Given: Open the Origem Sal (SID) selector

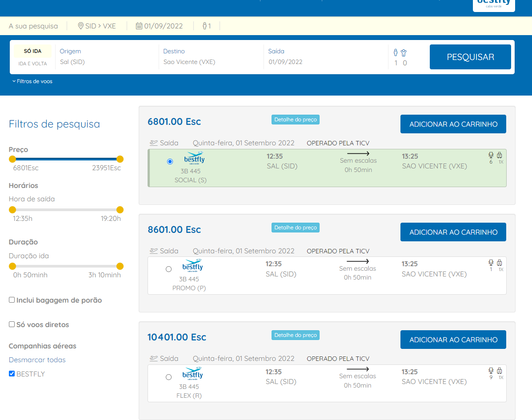Looking at the screenshot, I should (108, 56).
